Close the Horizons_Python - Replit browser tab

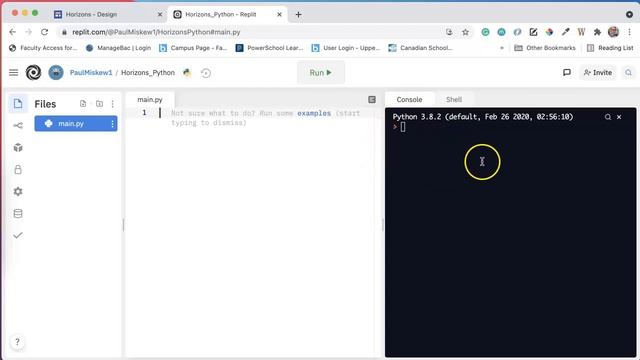coord(279,14)
